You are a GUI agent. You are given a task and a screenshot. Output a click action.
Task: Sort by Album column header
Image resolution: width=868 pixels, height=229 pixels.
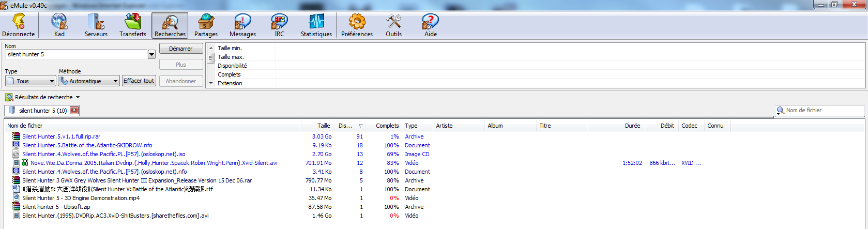[x=511, y=126]
